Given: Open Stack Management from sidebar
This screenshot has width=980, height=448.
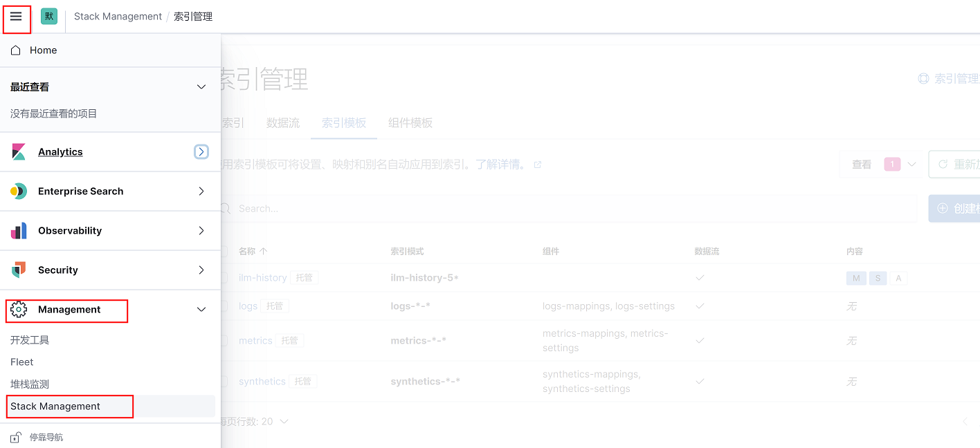Looking at the screenshot, I should [55, 407].
